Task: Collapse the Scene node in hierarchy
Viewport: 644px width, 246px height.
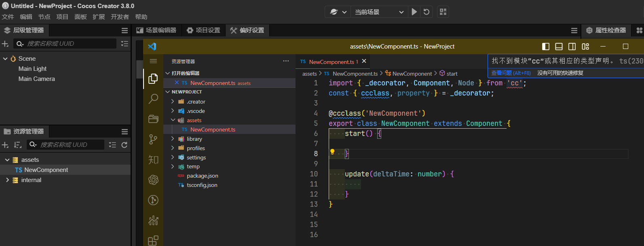Action: click(x=6, y=59)
